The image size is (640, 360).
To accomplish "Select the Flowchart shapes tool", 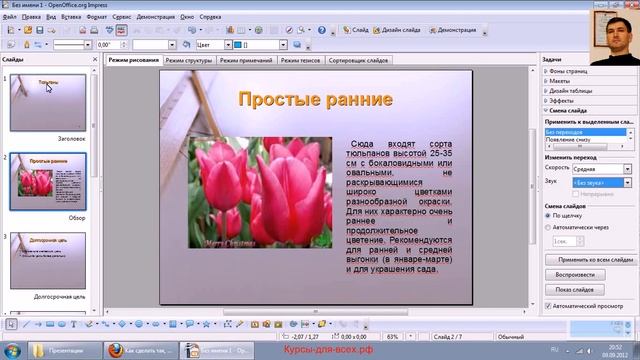I will (x=173, y=324).
